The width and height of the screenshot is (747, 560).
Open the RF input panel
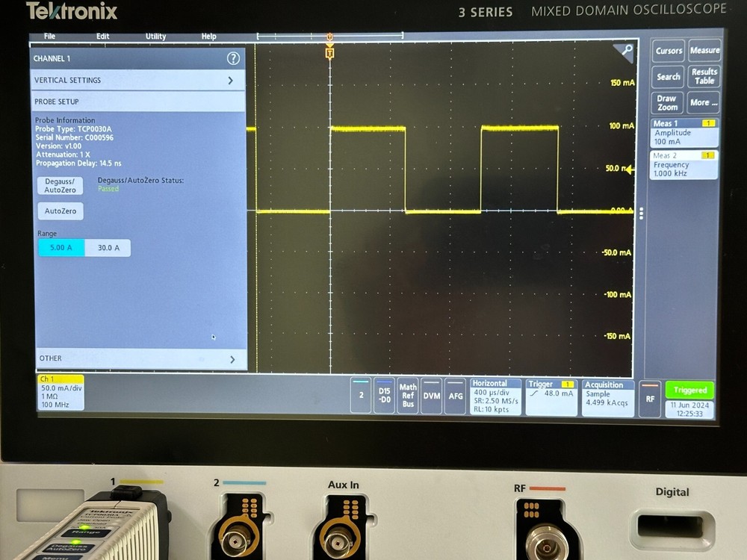[649, 399]
